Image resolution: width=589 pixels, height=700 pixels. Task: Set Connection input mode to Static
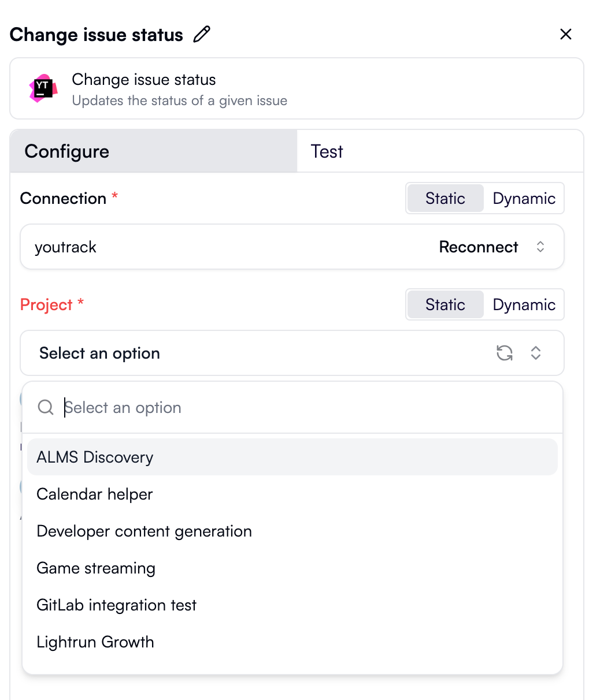click(444, 198)
